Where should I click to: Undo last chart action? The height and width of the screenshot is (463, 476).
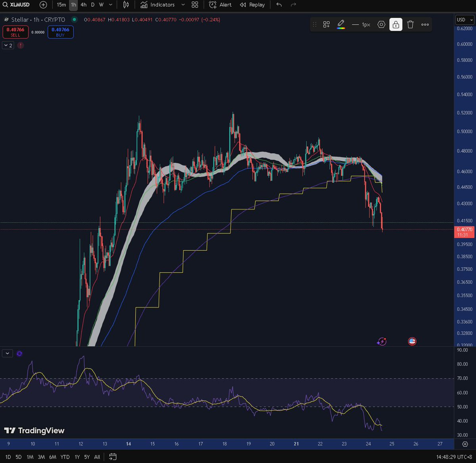coord(279,5)
